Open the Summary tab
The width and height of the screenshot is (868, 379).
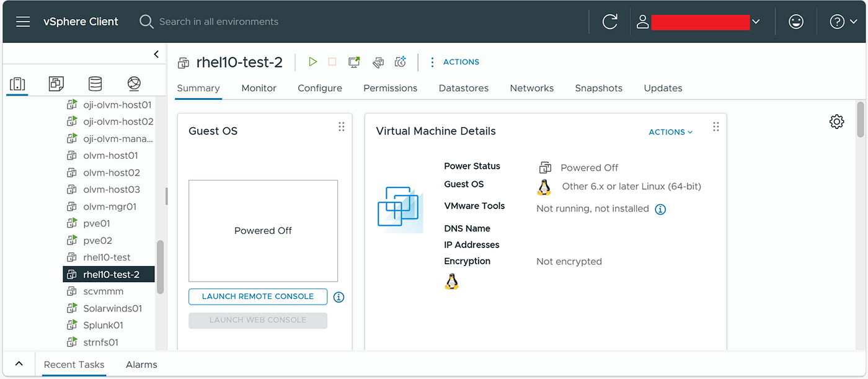[x=198, y=88]
